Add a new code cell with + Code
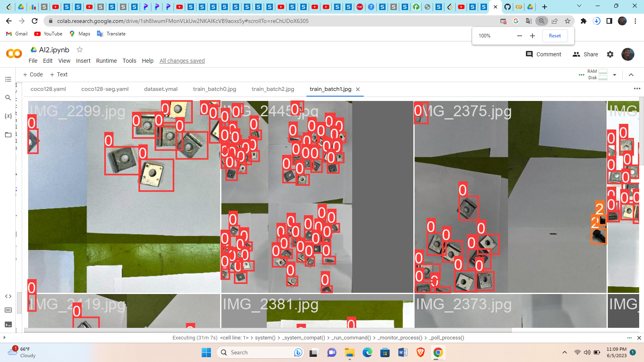 tap(33, 74)
